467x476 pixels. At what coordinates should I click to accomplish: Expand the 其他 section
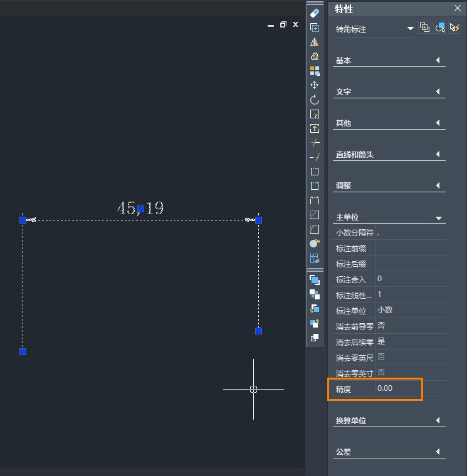coord(438,123)
